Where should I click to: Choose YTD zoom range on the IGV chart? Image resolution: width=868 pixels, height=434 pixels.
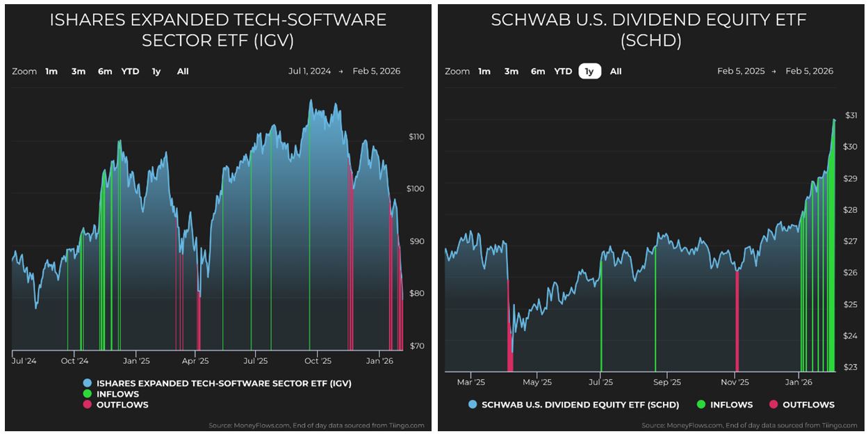point(129,71)
